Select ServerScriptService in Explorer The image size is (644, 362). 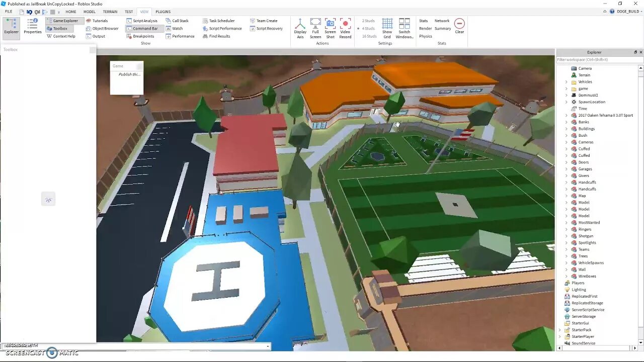(588, 310)
